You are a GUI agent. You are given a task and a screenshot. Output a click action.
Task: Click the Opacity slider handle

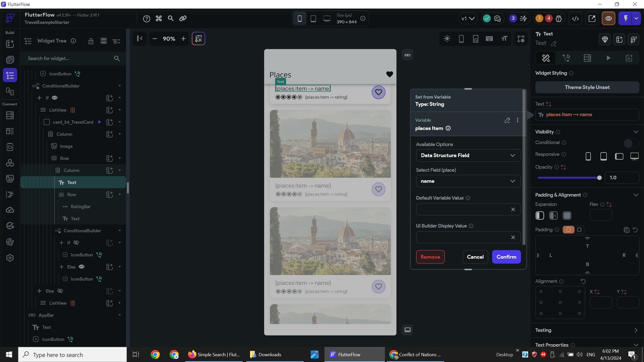(x=599, y=178)
